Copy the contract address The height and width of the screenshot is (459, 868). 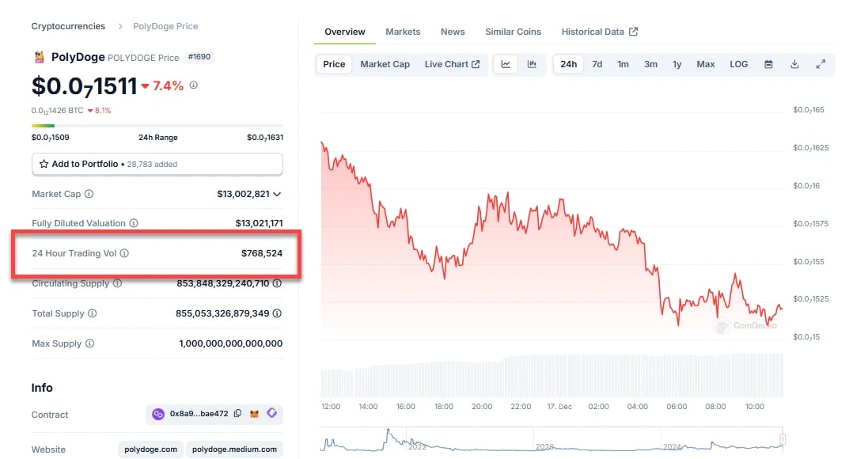pyautogui.click(x=237, y=414)
